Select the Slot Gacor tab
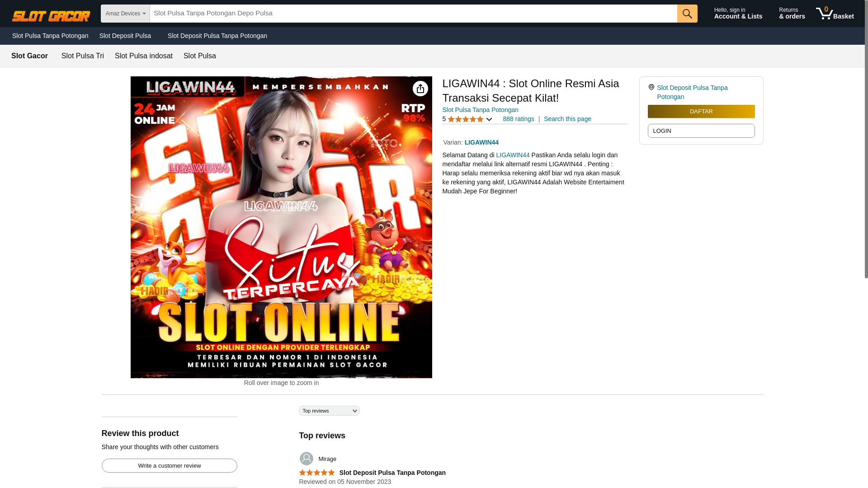This screenshot has width=868, height=488. (x=29, y=56)
